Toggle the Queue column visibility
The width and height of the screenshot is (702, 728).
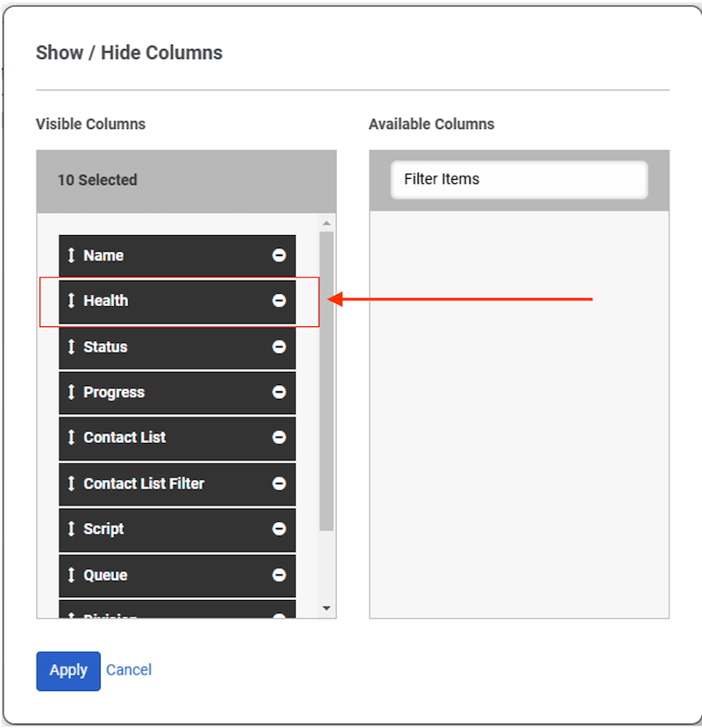tap(279, 575)
